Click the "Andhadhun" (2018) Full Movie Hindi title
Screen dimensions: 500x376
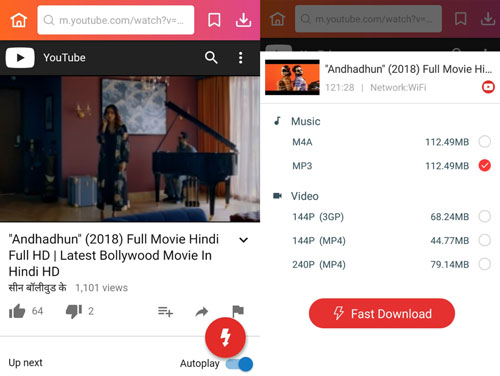pos(114,255)
